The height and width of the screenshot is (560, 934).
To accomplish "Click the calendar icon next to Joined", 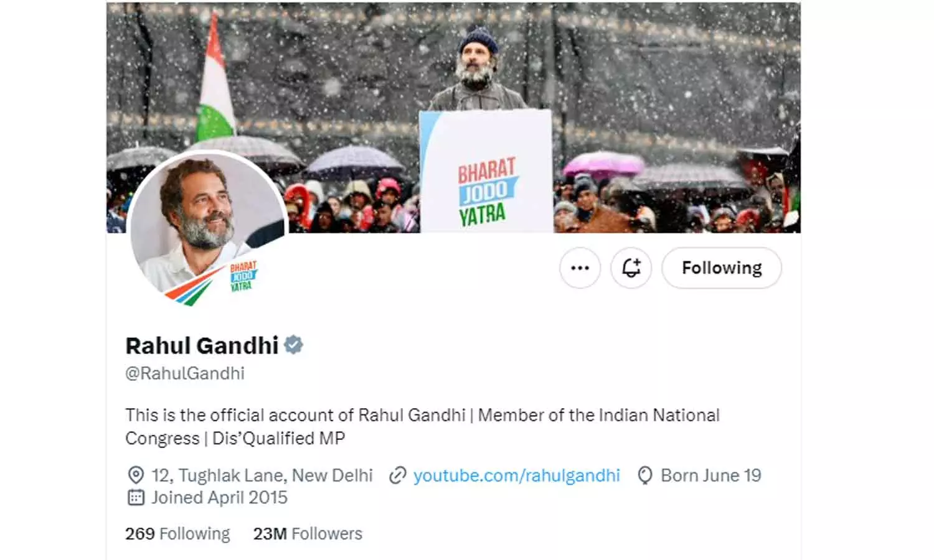I will (x=136, y=497).
